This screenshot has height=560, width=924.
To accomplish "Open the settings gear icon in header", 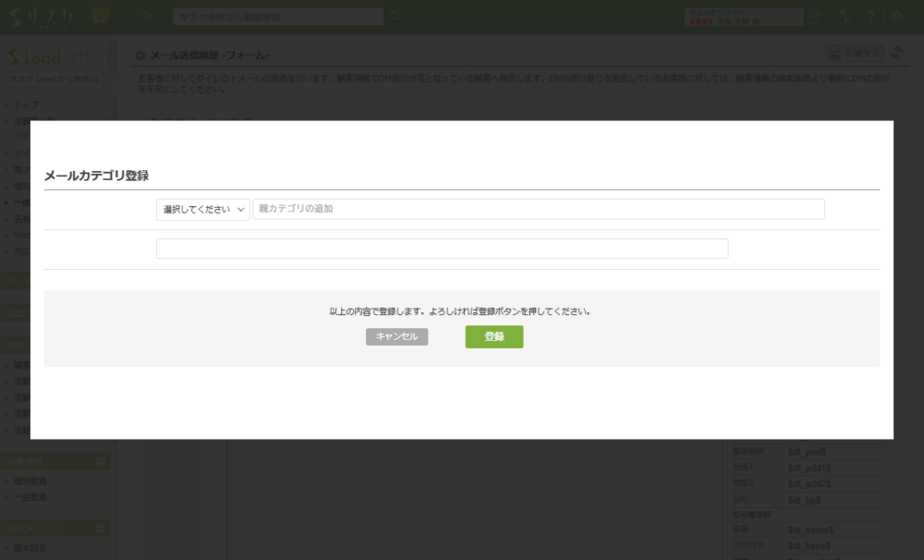I will click(897, 16).
